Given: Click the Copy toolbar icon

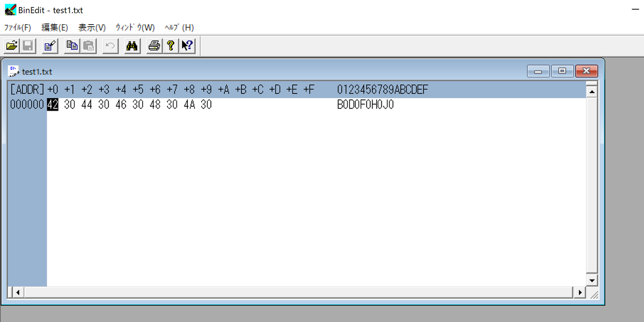Looking at the screenshot, I should (72, 46).
